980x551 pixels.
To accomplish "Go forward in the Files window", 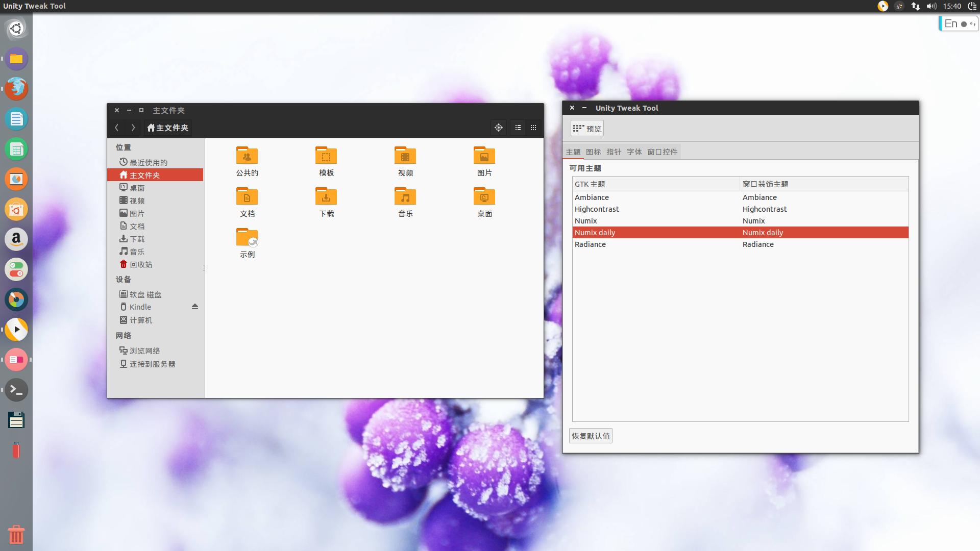I will [133, 128].
